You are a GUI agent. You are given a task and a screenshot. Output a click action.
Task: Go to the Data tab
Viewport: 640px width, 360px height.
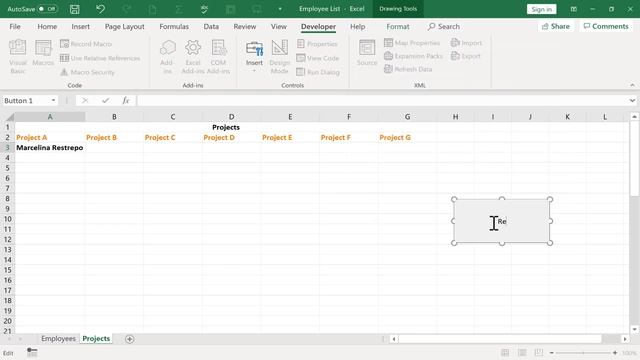click(x=211, y=27)
